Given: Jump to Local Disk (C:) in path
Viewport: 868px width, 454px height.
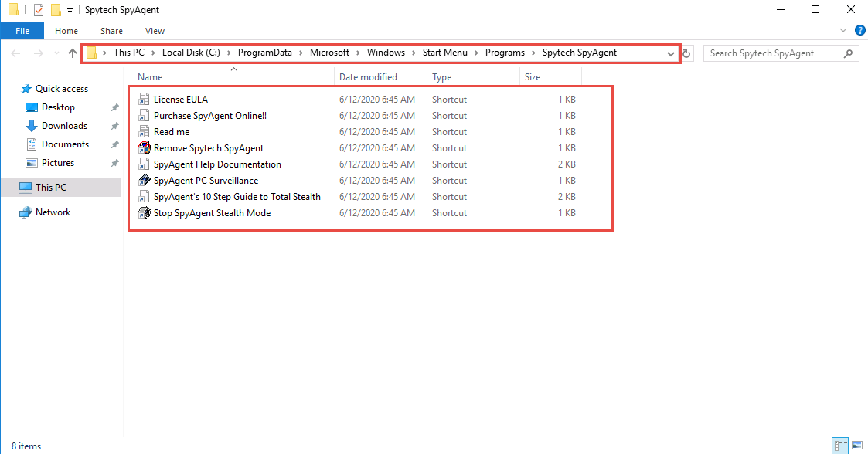Looking at the screenshot, I should [191, 53].
